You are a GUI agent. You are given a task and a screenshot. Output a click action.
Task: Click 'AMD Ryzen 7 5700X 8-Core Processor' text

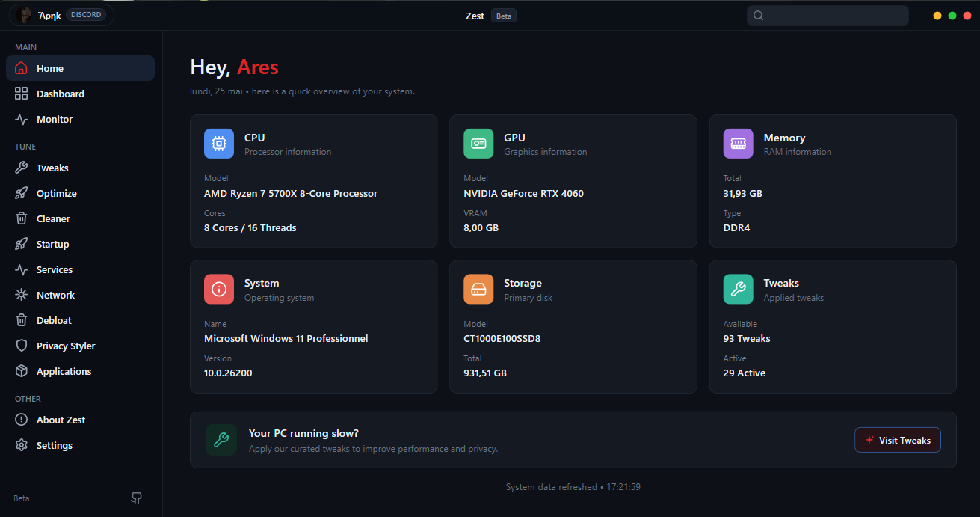(x=291, y=193)
